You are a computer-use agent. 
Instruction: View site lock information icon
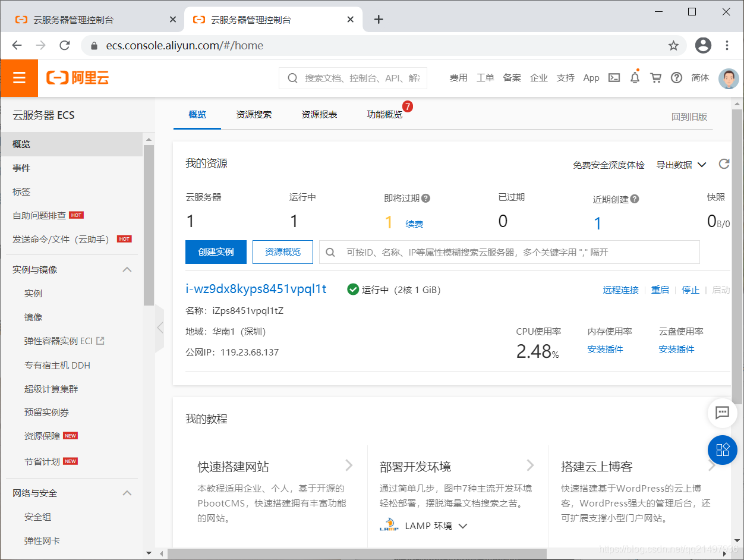[93, 46]
